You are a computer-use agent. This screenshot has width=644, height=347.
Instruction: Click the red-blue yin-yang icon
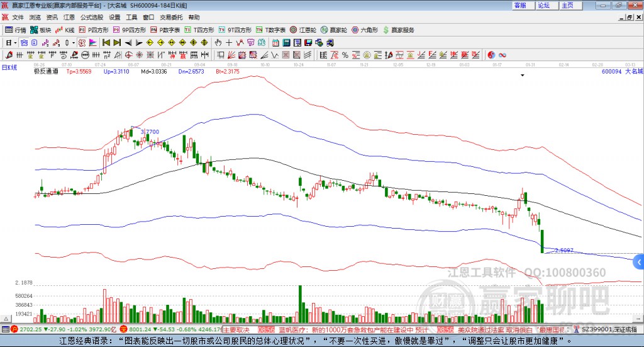point(491,55)
